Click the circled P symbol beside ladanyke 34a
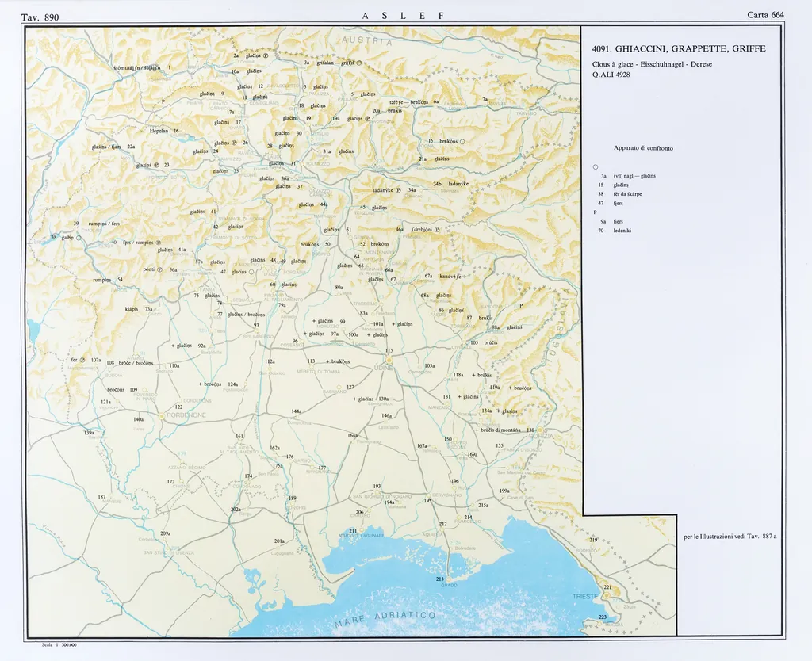This screenshot has width=812, height=661. [x=397, y=190]
